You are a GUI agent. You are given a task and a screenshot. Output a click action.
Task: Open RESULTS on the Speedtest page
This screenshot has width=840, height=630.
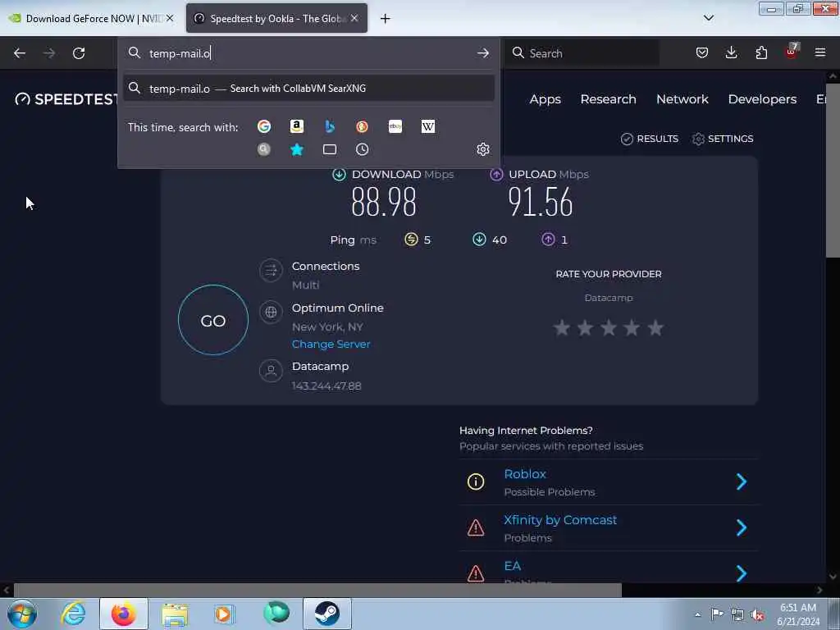(650, 139)
